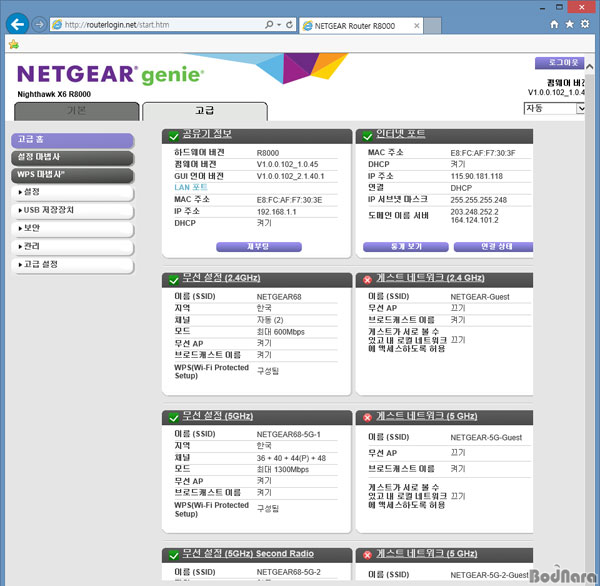Click green check icon beside 무선 설정 (5GHz)

pyautogui.click(x=174, y=418)
